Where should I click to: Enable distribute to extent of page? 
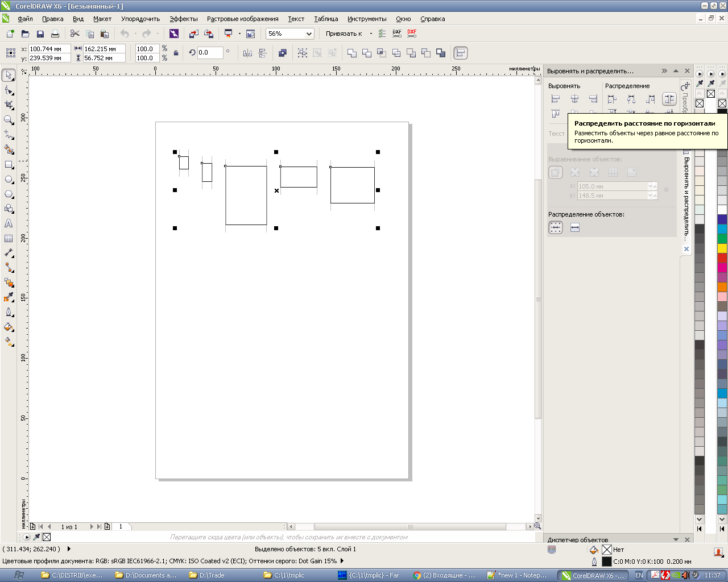click(x=575, y=228)
